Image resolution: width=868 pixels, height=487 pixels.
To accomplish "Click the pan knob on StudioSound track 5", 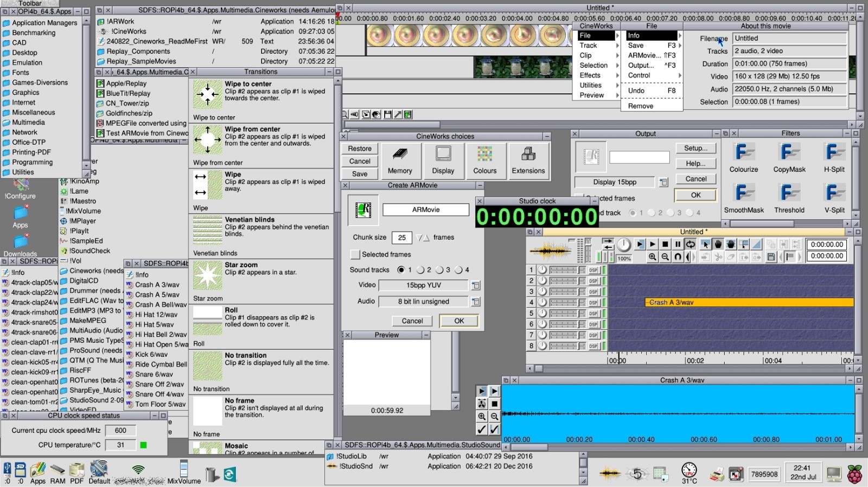I will click(x=542, y=313).
